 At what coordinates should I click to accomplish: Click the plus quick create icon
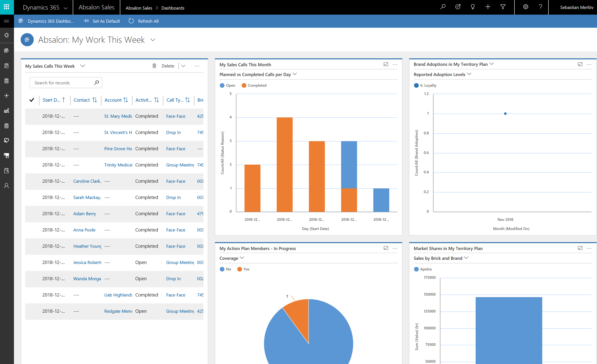(488, 7)
